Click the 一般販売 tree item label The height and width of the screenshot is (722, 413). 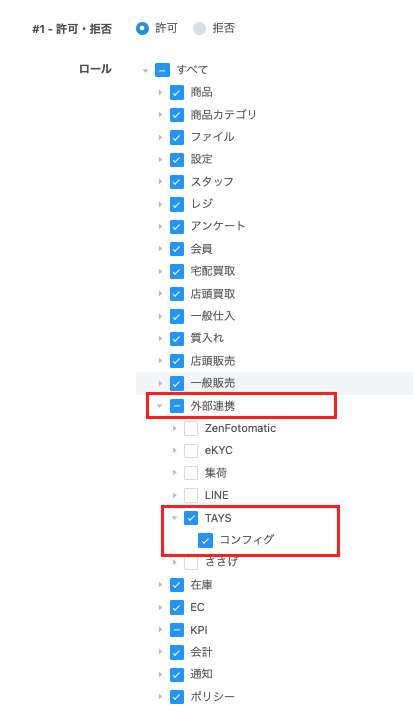tap(213, 383)
